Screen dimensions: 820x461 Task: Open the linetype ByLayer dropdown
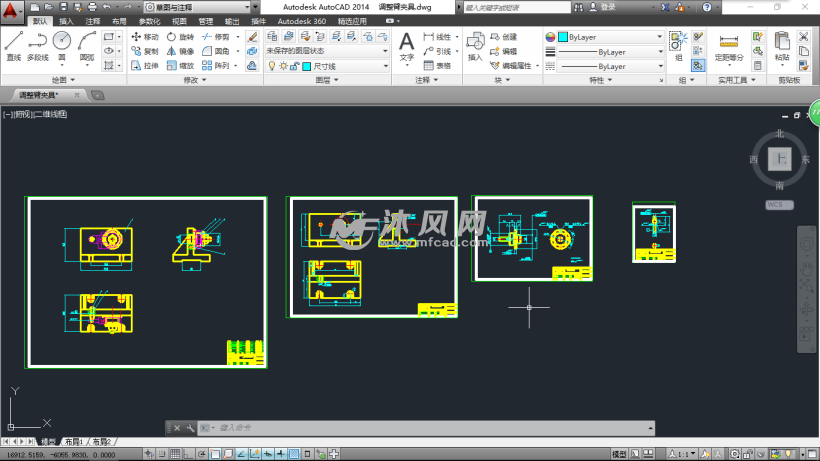(610, 66)
